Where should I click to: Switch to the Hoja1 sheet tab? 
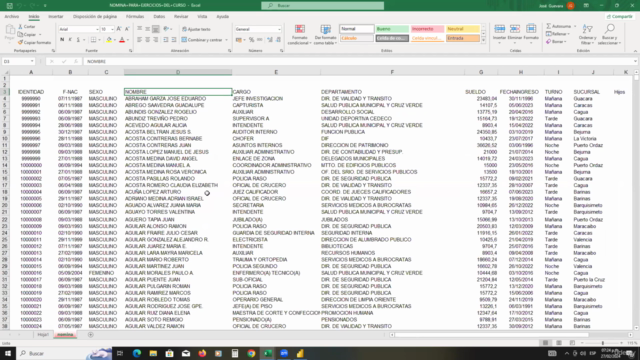[43, 335]
